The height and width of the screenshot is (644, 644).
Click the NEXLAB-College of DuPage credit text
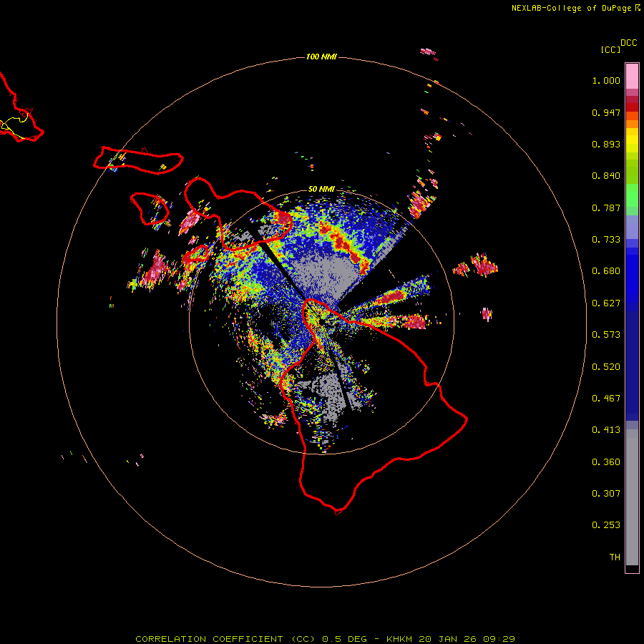[x=571, y=8]
